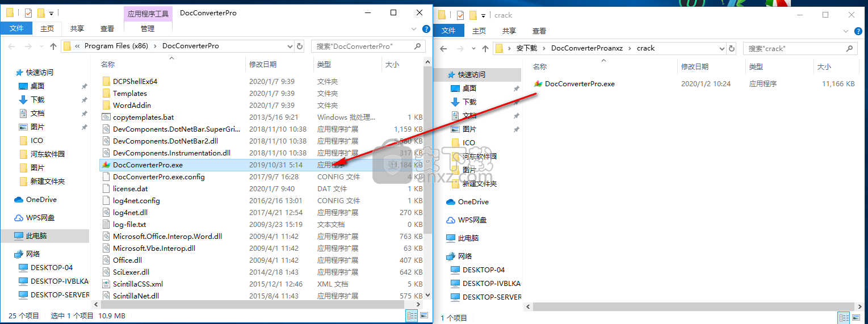Viewport: 868px width, 324px height.
Task: Open 文件 menu in DocConverterPro window
Action: pyautogui.click(x=16, y=28)
